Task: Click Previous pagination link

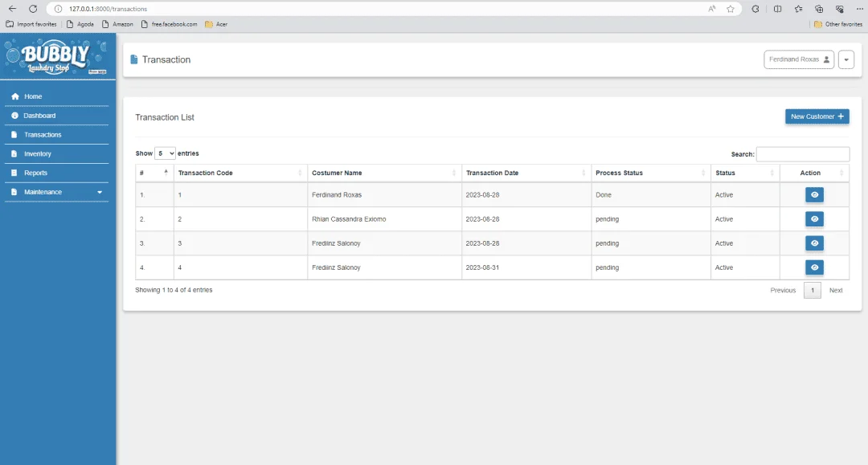Action: point(783,290)
